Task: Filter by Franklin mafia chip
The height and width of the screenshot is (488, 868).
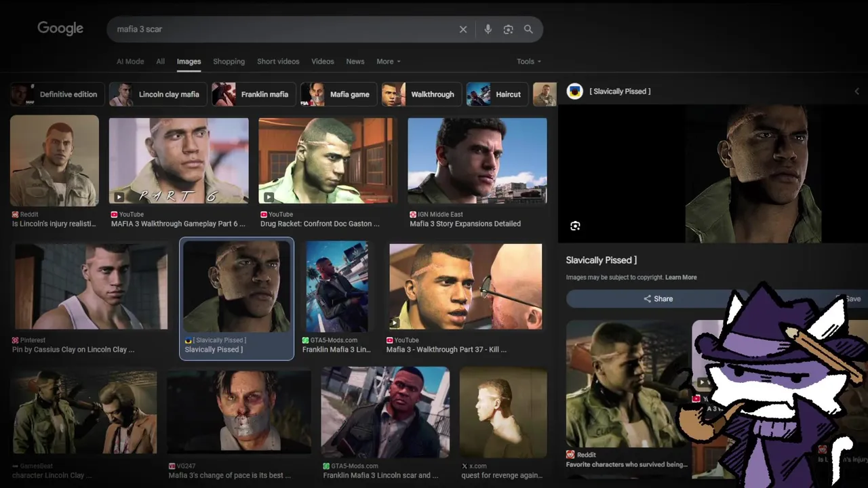Action: [254, 94]
